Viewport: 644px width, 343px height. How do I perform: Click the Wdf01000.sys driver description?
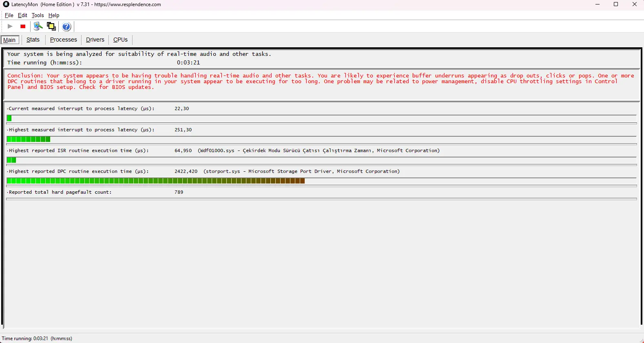pyautogui.click(x=319, y=150)
